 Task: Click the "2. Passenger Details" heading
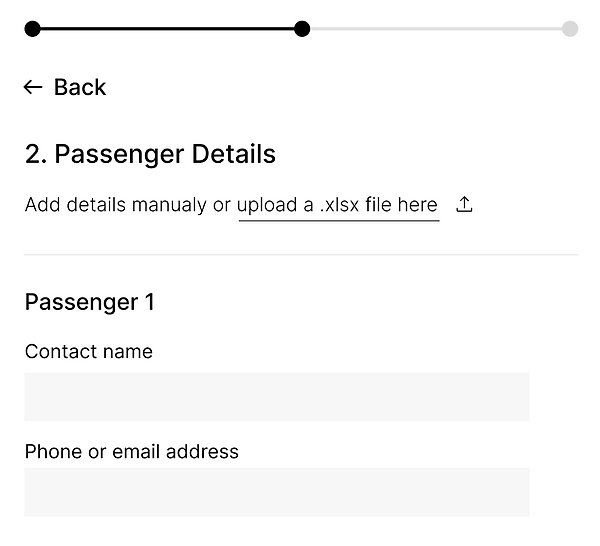tap(150, 155)
